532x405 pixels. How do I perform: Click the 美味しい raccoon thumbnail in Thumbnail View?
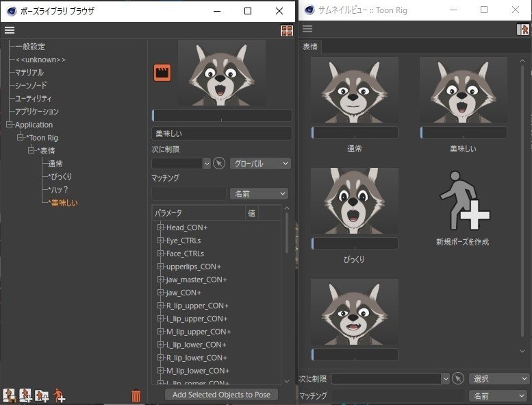point(464,90)
